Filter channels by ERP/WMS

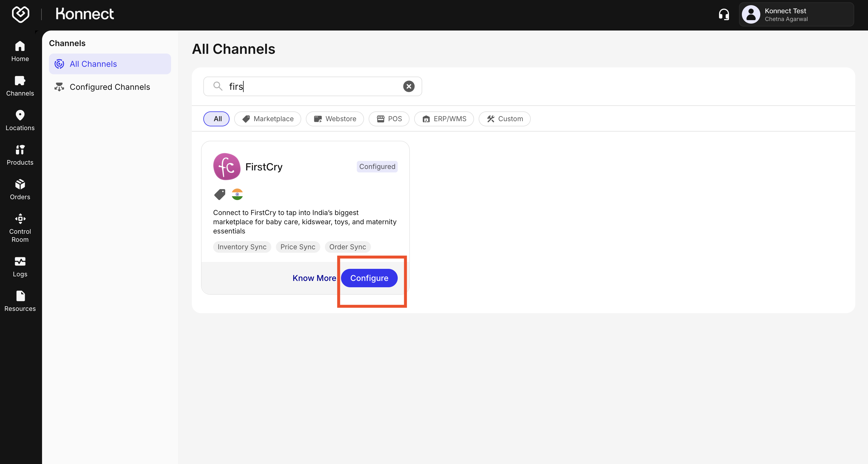[444, 119]
